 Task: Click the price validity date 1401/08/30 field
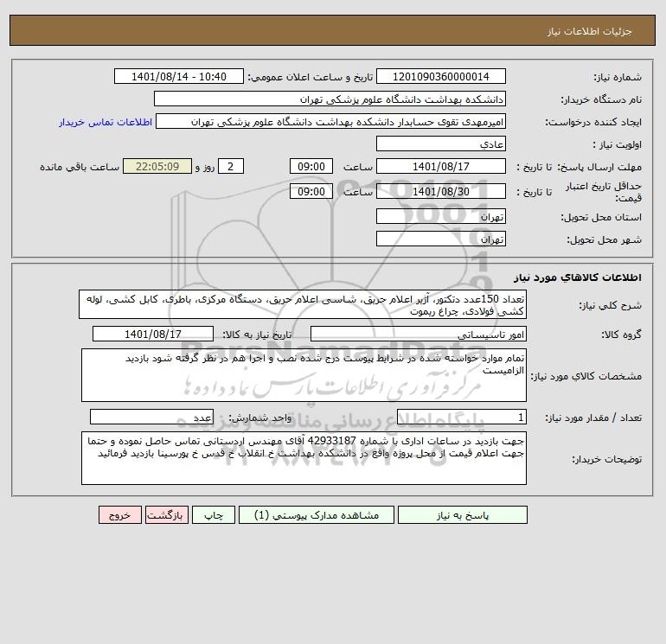point(441,191)
